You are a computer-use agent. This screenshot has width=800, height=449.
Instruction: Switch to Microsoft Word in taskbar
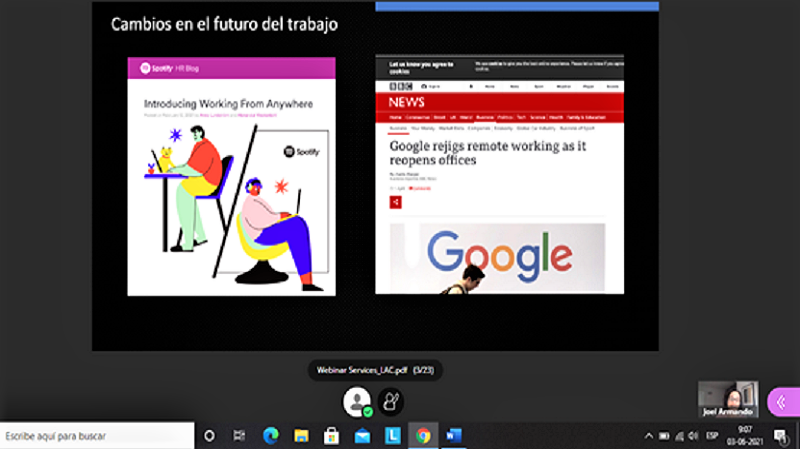click(453, 436)
